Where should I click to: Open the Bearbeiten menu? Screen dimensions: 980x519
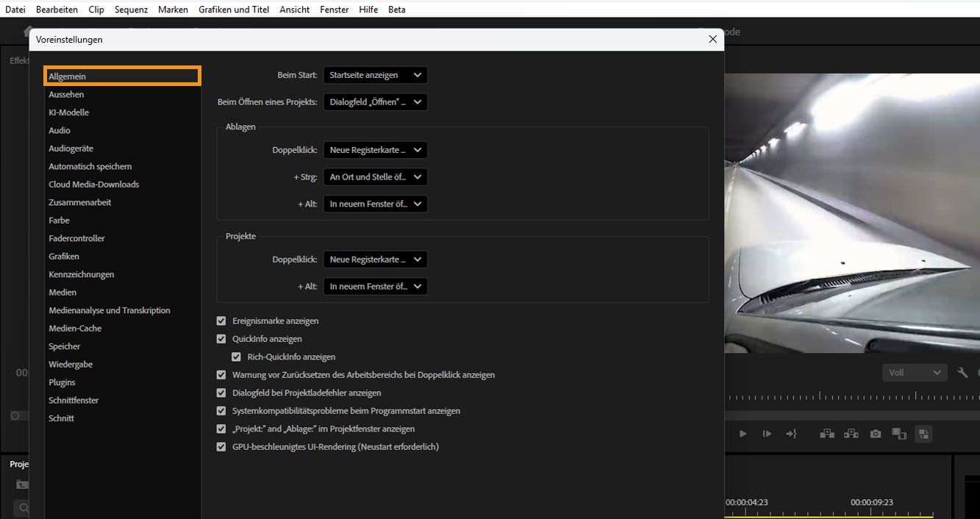point(57,10)
